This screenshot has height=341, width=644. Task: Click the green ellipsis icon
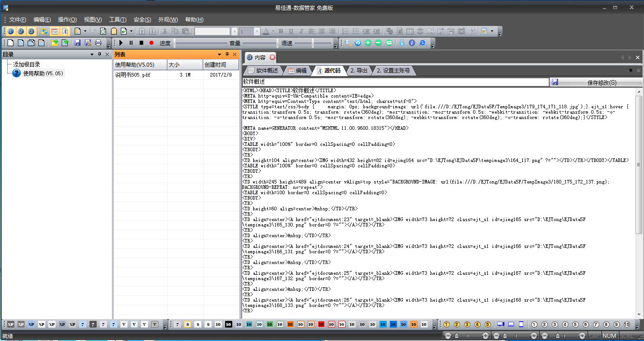[388, 43]
